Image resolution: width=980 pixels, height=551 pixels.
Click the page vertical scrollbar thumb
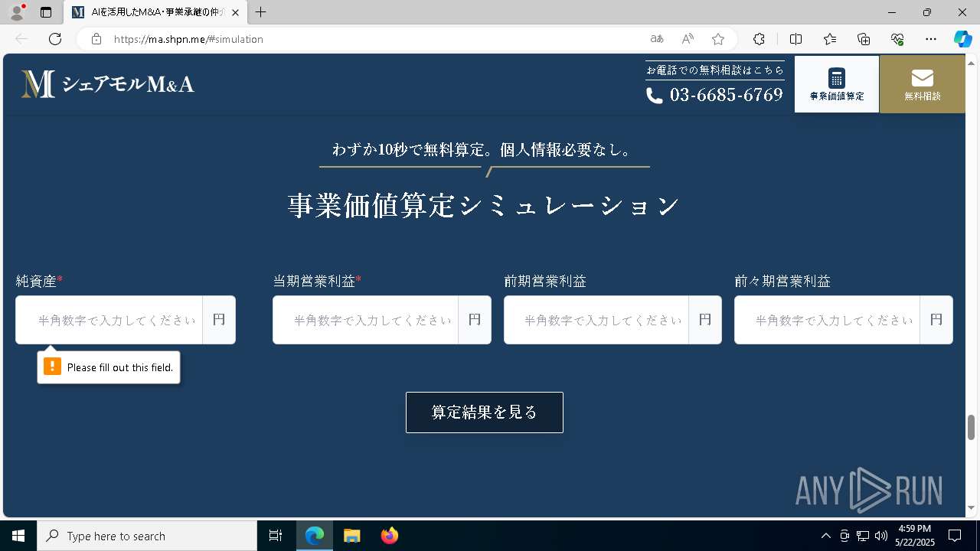click(x=972, y=427)
